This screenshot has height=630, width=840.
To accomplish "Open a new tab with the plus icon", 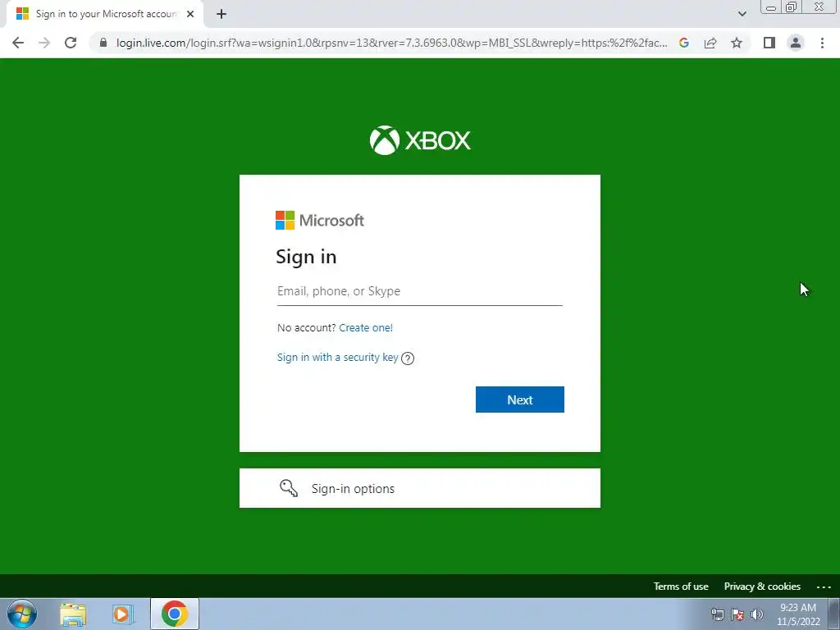I will point(221,14).
